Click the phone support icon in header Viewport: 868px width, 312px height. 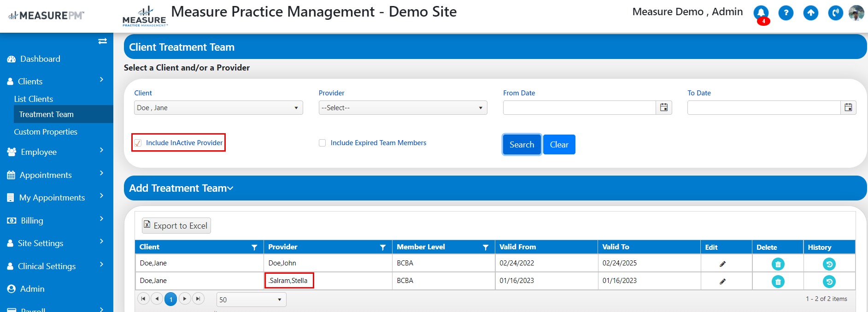click(x=835, y=13)
